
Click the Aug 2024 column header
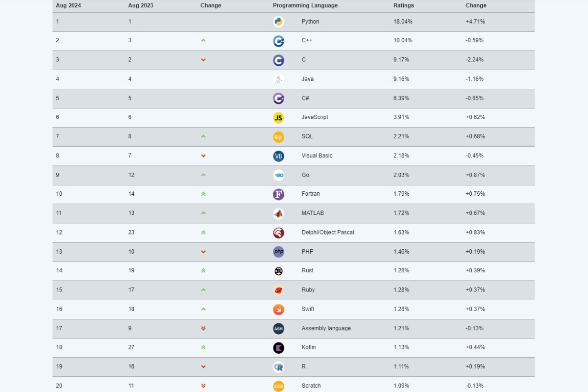69,5
